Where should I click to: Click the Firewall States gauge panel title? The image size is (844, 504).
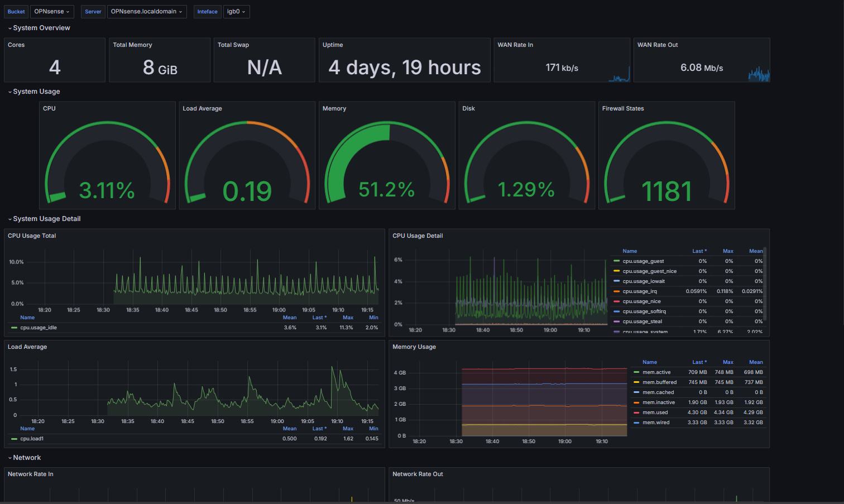623,108
